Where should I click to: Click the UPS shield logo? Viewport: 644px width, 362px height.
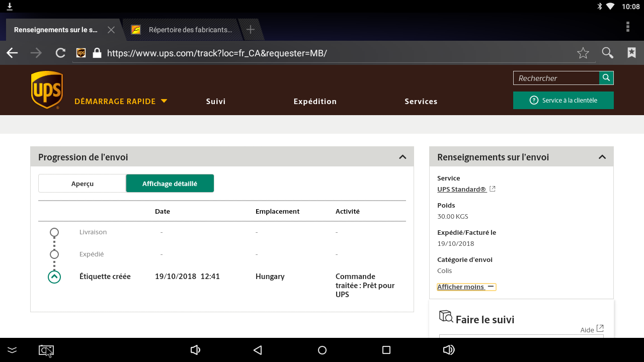47,89
